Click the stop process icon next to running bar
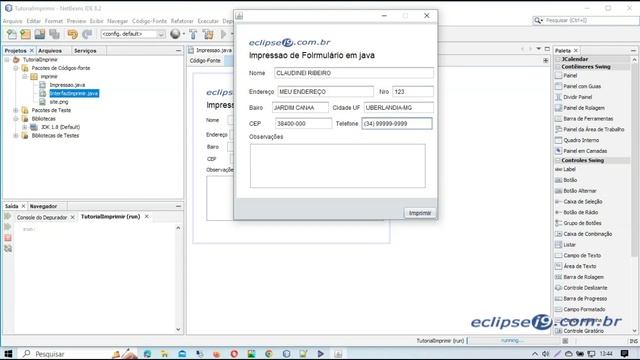This screenshot has width=640, height=360. point(565,341)
